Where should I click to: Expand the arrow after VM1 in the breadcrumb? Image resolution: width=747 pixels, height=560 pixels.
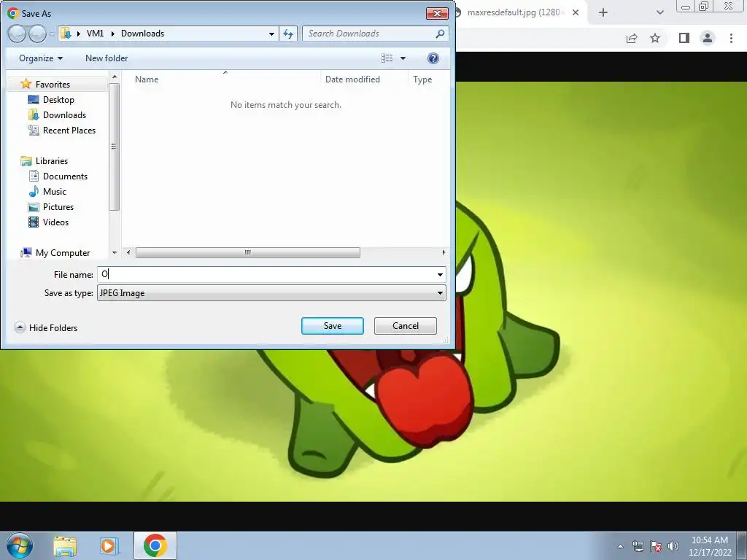click(x=113, y=34)
